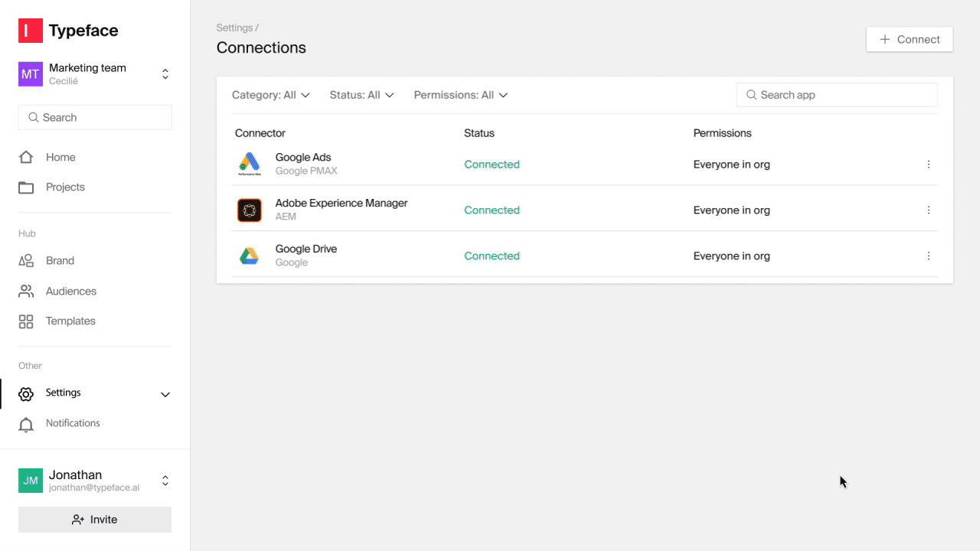Open the Category: All filter dropdown
980x551 pixels.
tap(271, 95)
